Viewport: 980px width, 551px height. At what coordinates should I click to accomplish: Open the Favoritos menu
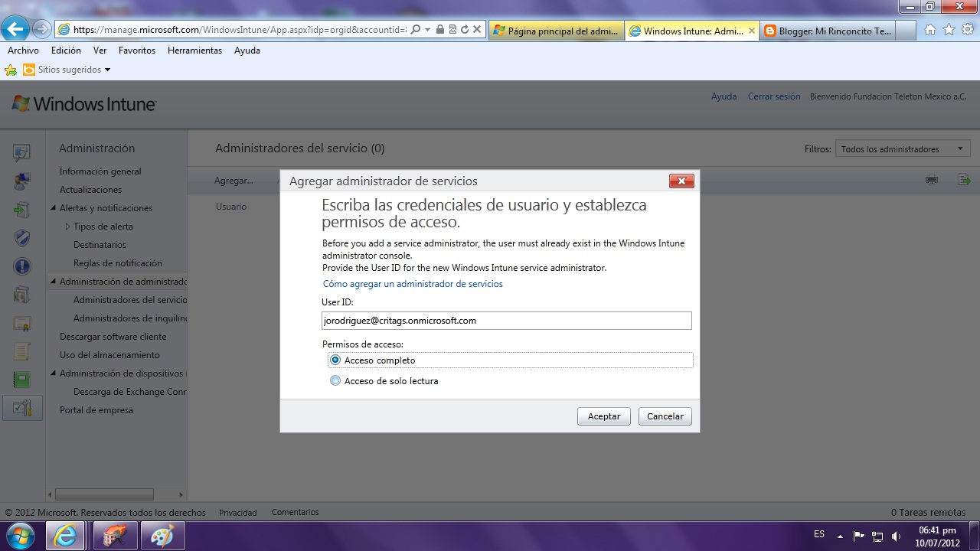pos(137,51)
